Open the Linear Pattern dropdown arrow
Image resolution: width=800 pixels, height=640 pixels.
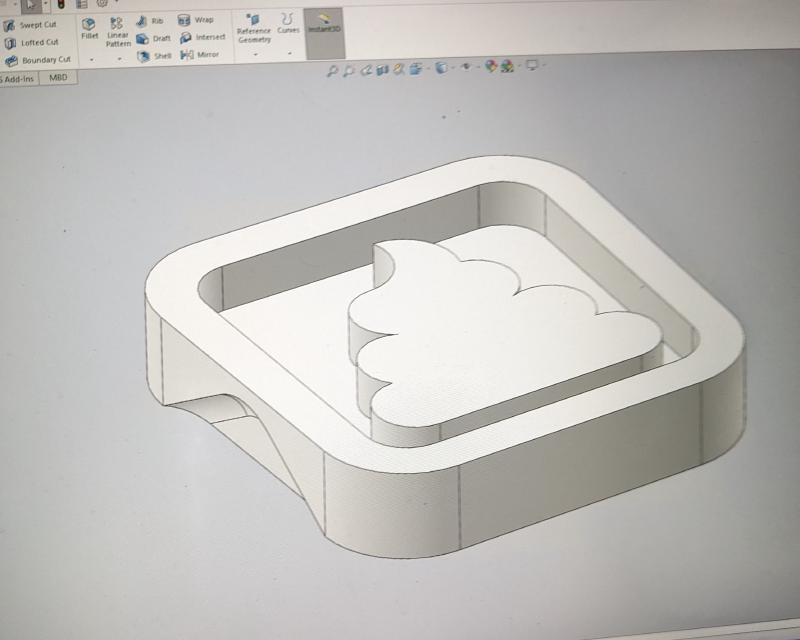(118, 59)
